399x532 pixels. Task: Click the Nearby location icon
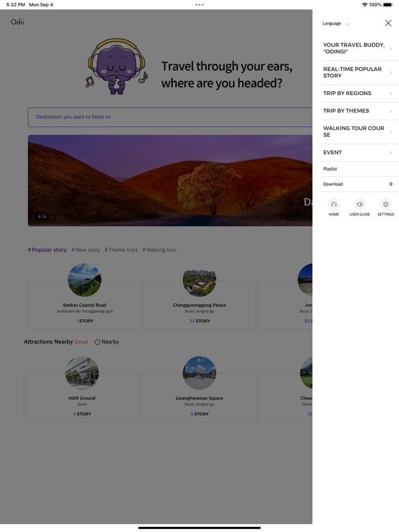[97, 342]
